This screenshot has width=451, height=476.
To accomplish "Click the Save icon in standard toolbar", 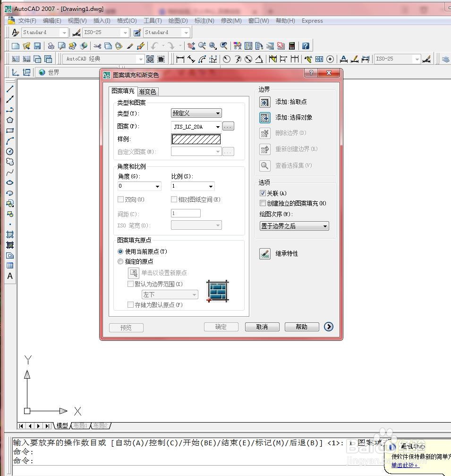I will coord(37,46).
